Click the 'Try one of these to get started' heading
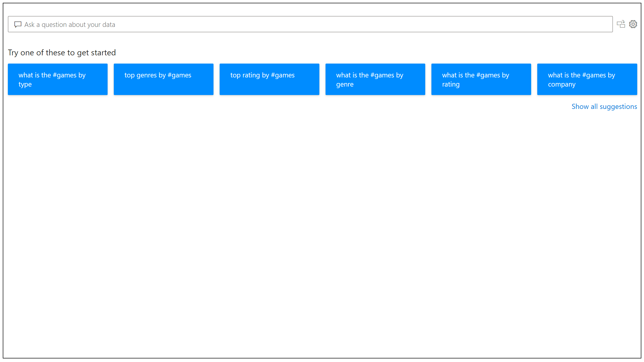 click(x=62, y=53)
